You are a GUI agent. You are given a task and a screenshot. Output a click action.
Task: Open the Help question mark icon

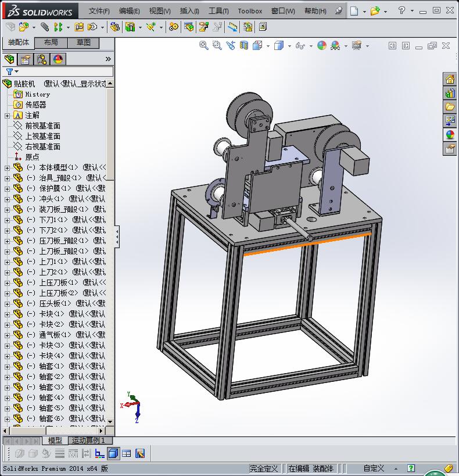[x=401, y=10]
